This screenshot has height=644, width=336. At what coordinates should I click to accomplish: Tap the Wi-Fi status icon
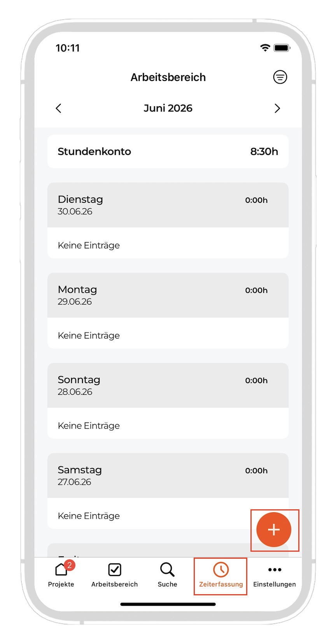(x=265, y=48)
